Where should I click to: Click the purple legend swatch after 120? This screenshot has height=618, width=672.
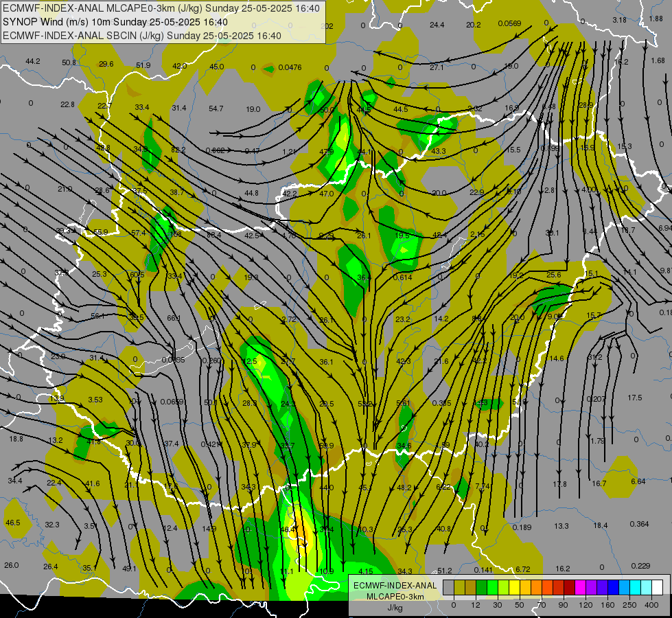(x=592, y=587)
